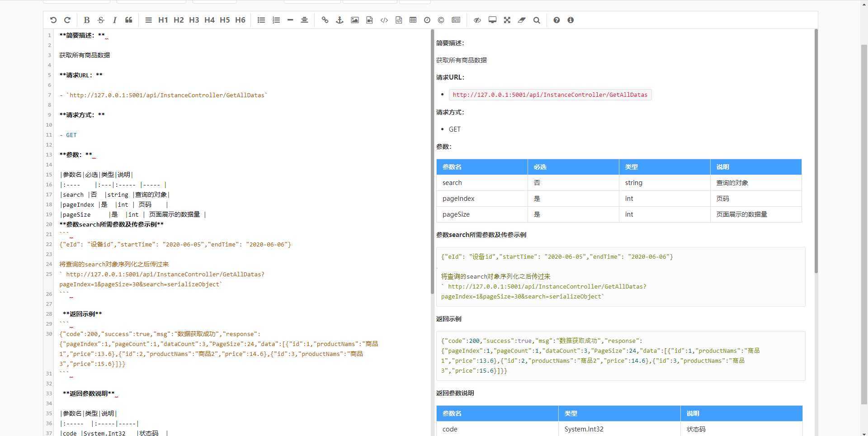Click the three-bars icon before H1
Screen dimensions: 868x436
pyautogui.click(x=148, y=20)
